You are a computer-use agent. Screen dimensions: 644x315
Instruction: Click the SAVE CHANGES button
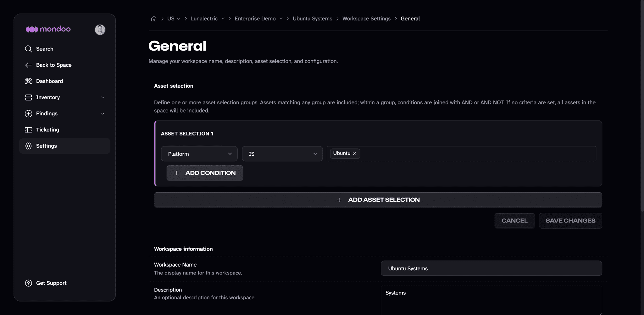click(570, 221)
